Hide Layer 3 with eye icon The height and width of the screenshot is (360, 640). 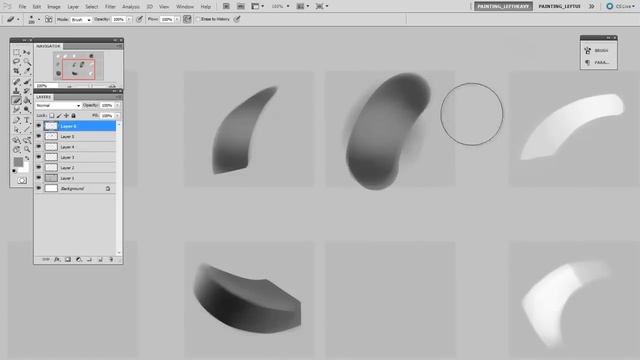click(39, 157)
